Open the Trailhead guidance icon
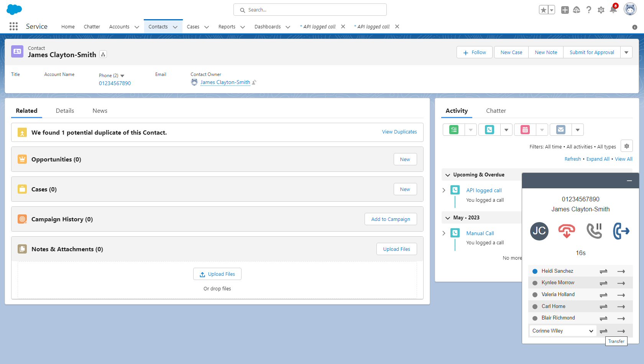644x364 pixels. [577, 10]
